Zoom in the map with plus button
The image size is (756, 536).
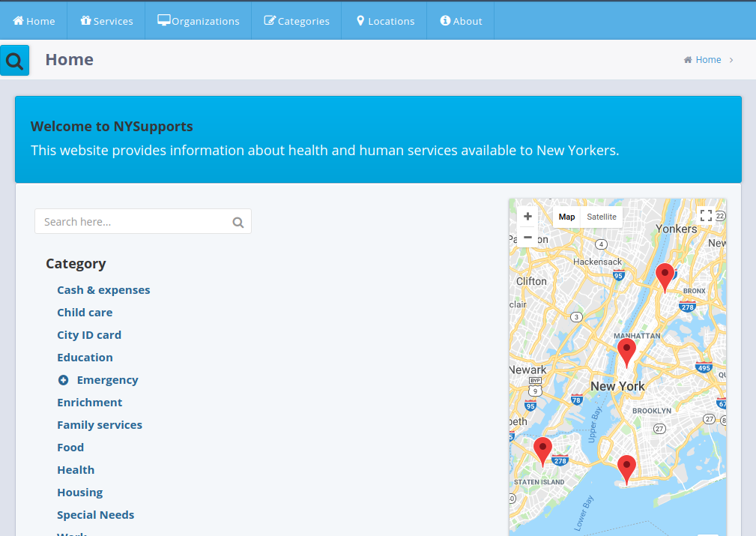pos(527,217)
